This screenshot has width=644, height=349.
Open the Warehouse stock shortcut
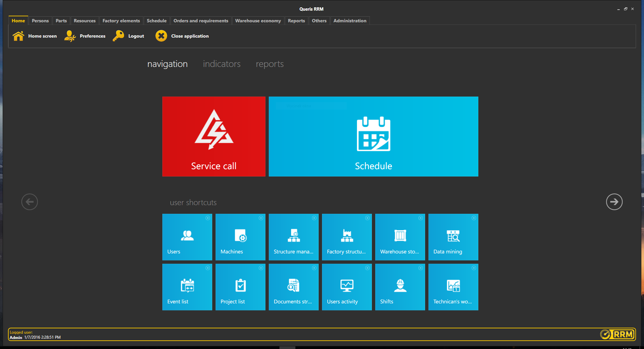click(400, 237)
